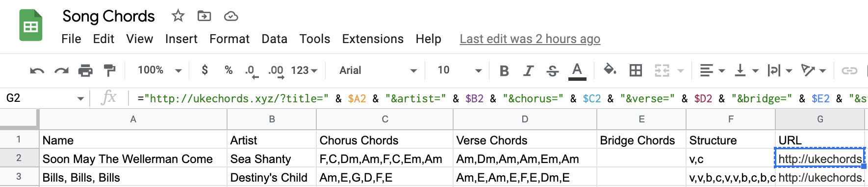Open the font size 10 dropdown
The image size is (868, 187).
click(x=460, y=70)
